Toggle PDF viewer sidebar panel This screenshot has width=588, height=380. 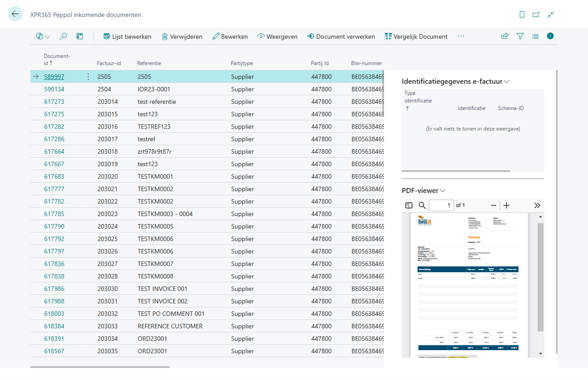(x=409, y=205)
